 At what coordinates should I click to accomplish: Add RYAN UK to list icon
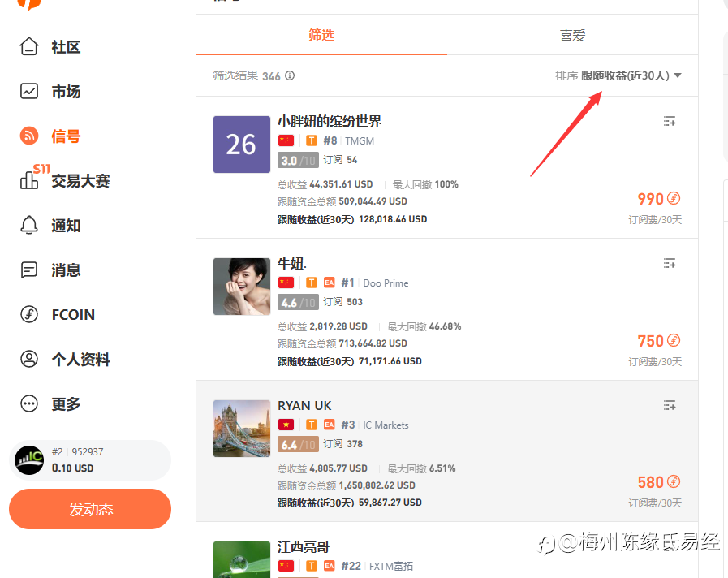click(x=670, y=406)
